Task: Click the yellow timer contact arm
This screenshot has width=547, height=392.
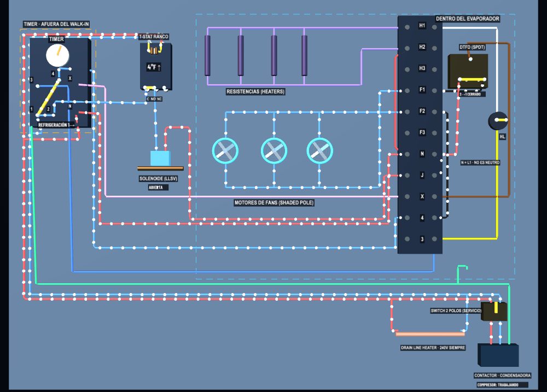Action: point(49,97)
